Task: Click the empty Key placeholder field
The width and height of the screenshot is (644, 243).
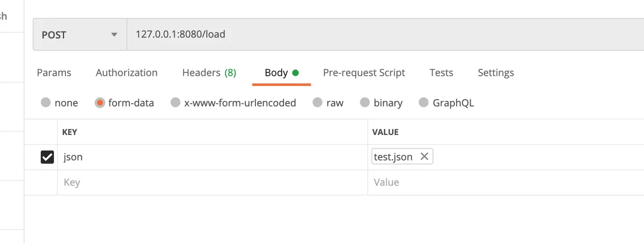Action: [209, 182]
